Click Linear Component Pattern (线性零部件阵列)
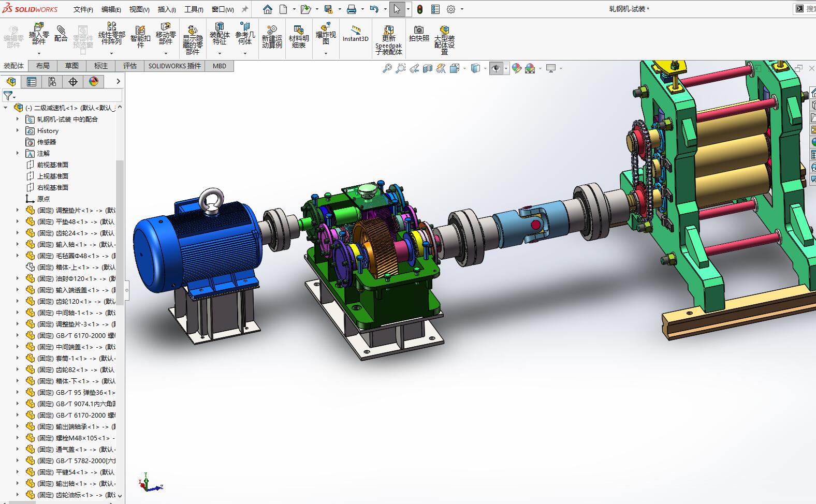Viewport: 816px width, 504px height. (111, 34)
